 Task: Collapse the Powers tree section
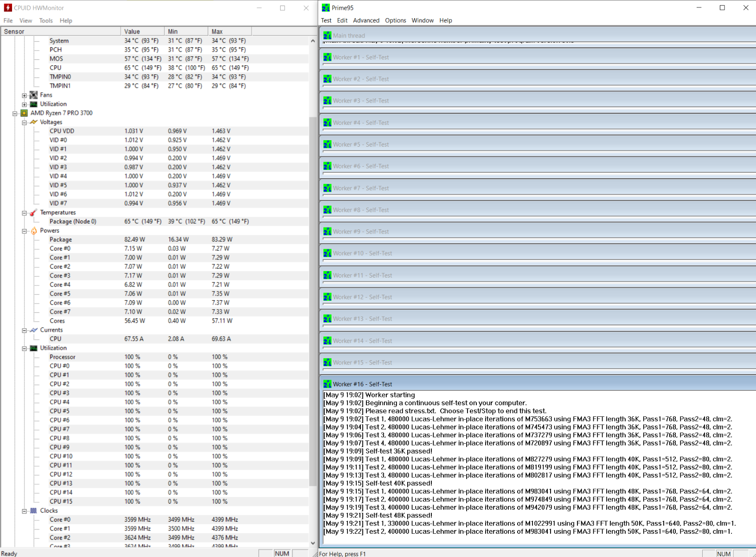click(24, 231)
